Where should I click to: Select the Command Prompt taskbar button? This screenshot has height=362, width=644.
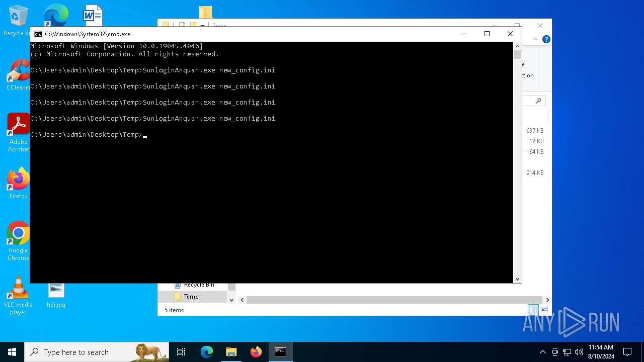(x=280, y=352)
